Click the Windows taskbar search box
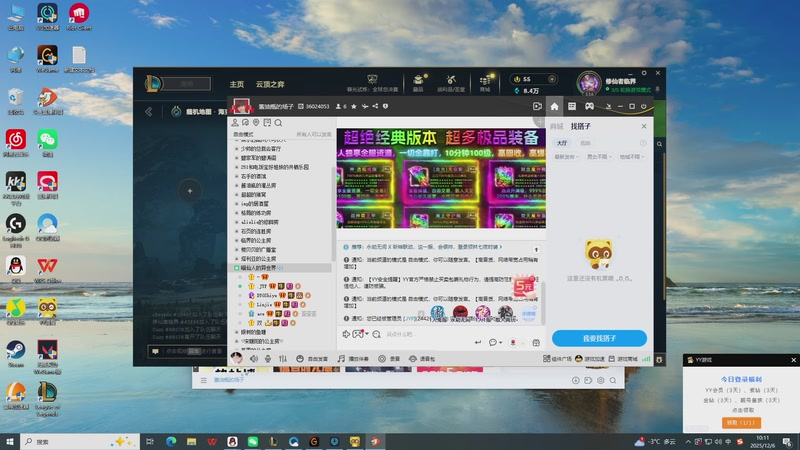Viewport: 800px width, 450px height. point(80,441)
